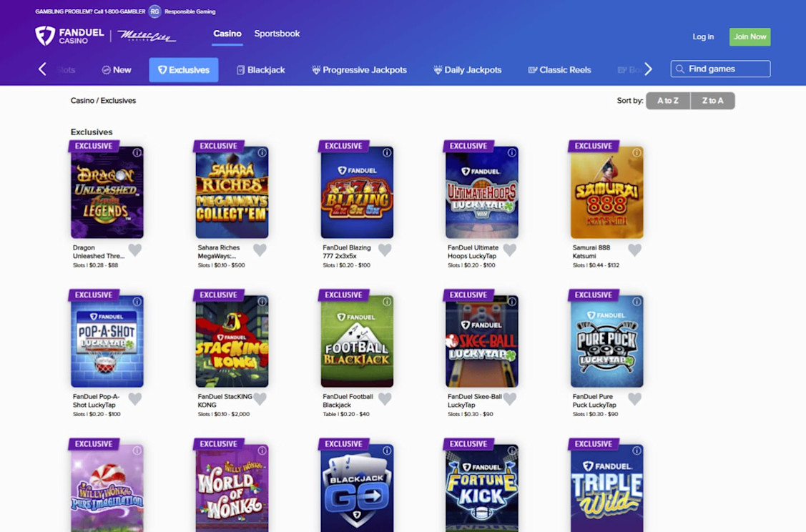Select the Exclusives category
The image size is (806, 532).
[184, 70]
